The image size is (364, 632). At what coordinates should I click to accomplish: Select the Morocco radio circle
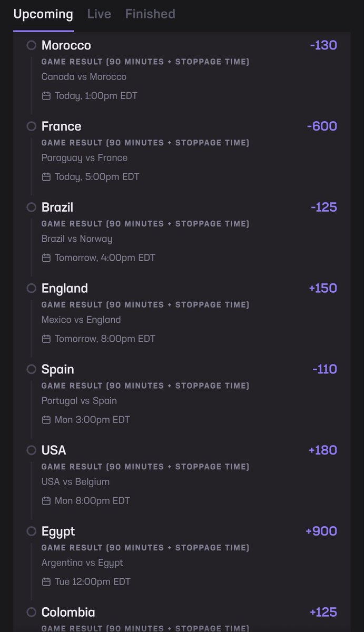32,45
